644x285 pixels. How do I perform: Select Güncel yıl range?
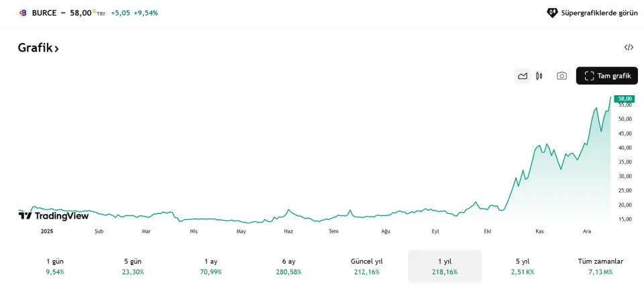366,266
